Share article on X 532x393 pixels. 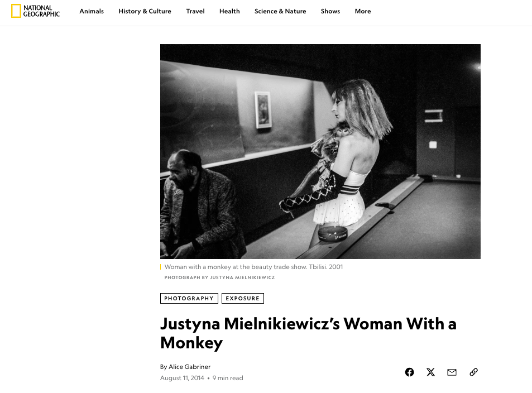[430, 372]
